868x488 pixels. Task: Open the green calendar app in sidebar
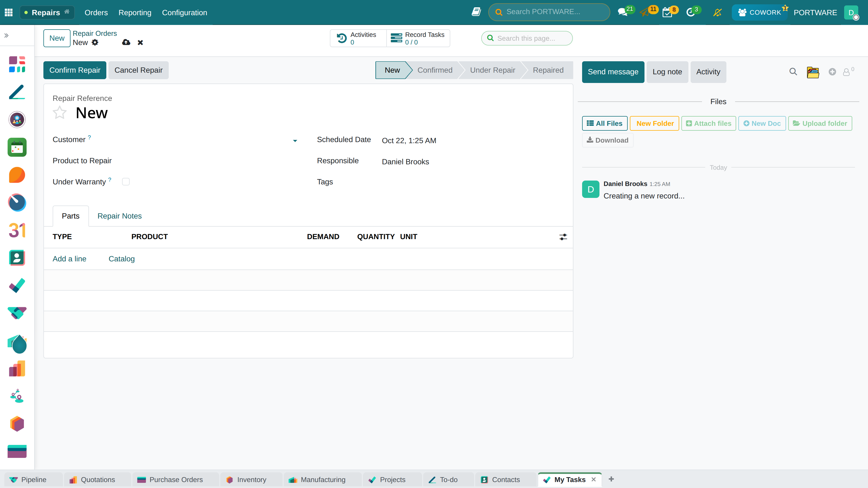coord(17,147)
